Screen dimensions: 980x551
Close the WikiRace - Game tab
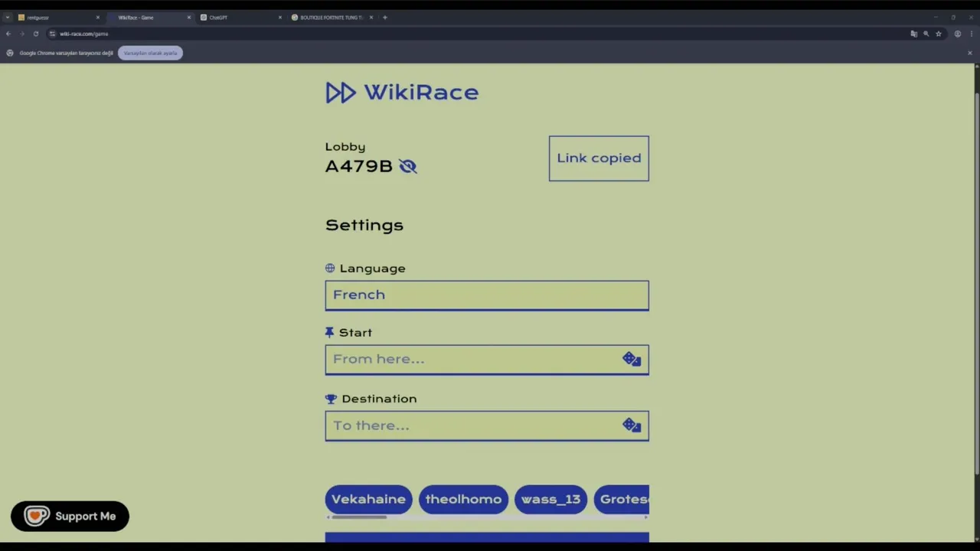pos(188,17)
